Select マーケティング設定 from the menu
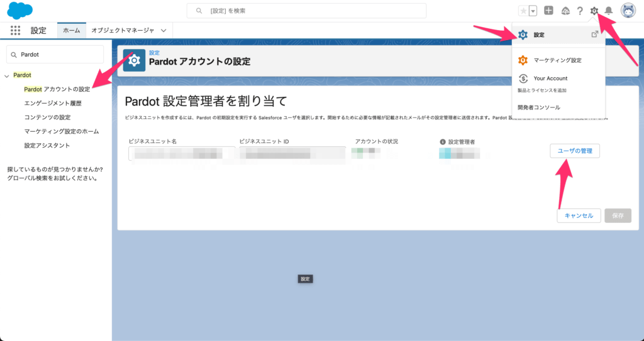 click(558, 60)
